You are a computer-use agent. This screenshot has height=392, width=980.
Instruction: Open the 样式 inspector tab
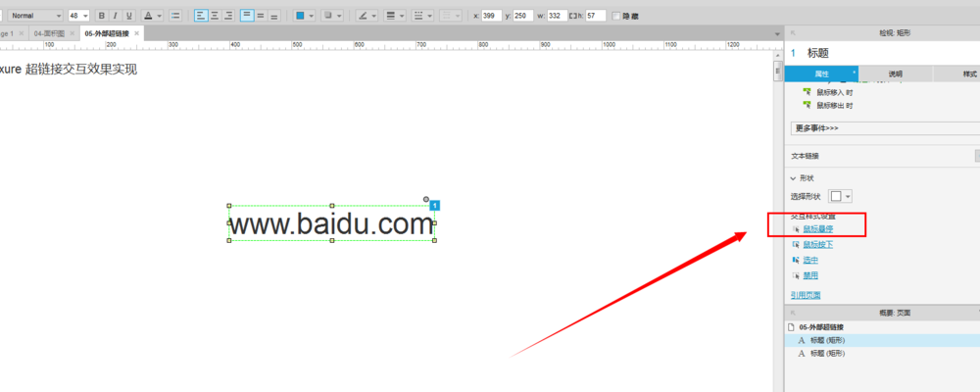[x=956, y=73]
